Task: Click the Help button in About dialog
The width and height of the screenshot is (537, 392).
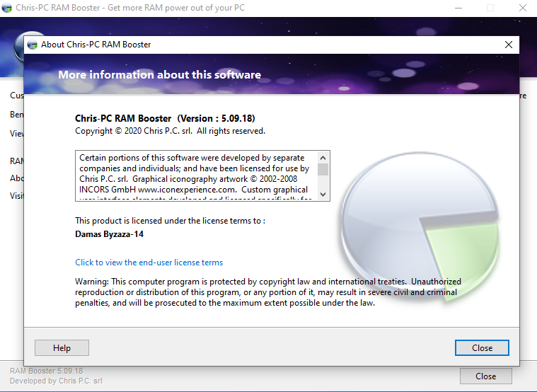Action: pos(62,348)
